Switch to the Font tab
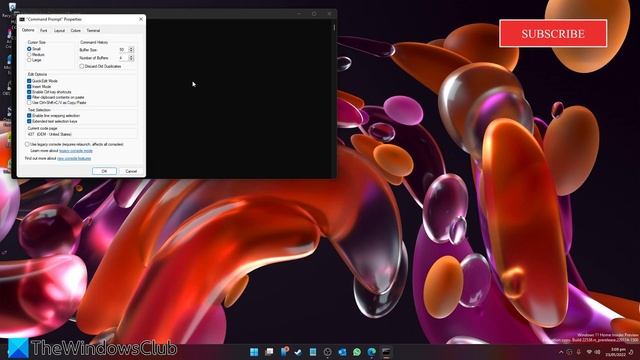Image resolution: width=640 pixels, height=360 pixels. [x=44, y=31]
